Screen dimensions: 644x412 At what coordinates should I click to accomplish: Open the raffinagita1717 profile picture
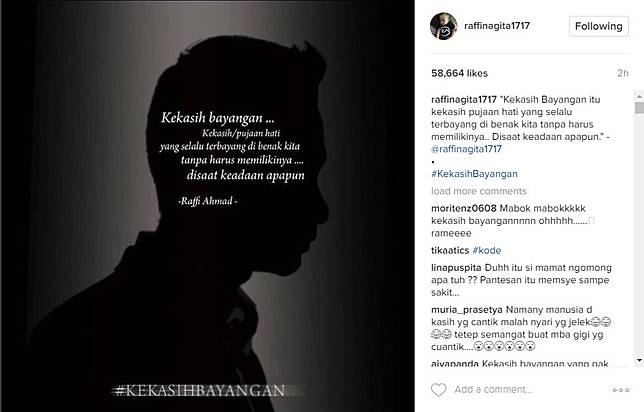444,26
